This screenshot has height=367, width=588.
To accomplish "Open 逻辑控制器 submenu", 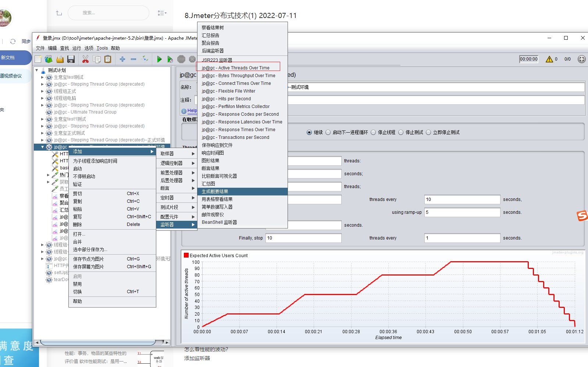I will coord(177,163).
